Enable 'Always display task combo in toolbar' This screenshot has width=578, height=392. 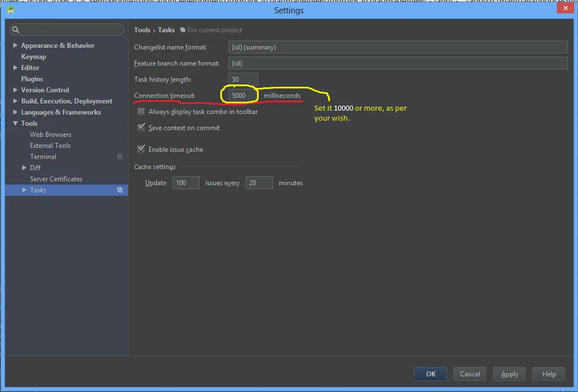[x=141, y=111]
